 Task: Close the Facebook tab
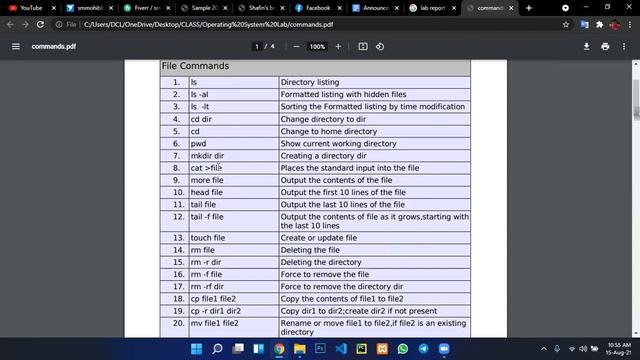pyautogui.click(x=339, y=8)
